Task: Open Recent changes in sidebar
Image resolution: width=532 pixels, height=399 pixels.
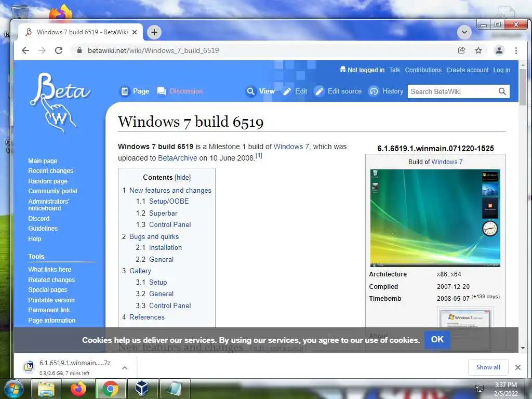Action: point(50,171)
